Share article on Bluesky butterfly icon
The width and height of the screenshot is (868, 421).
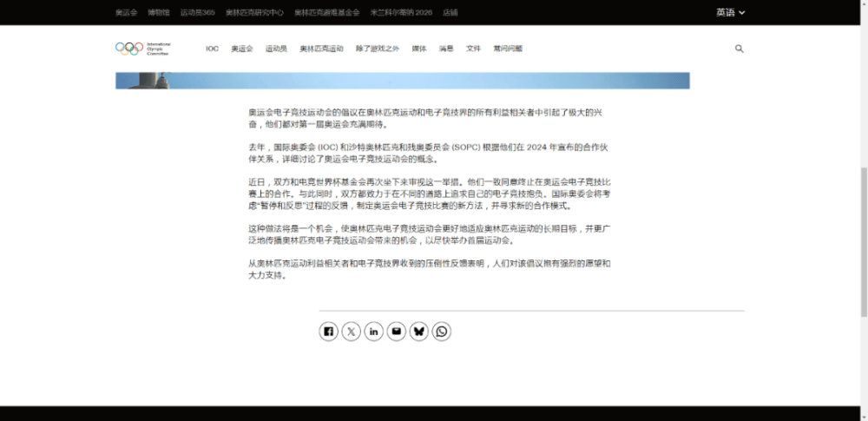coord(418,332)
